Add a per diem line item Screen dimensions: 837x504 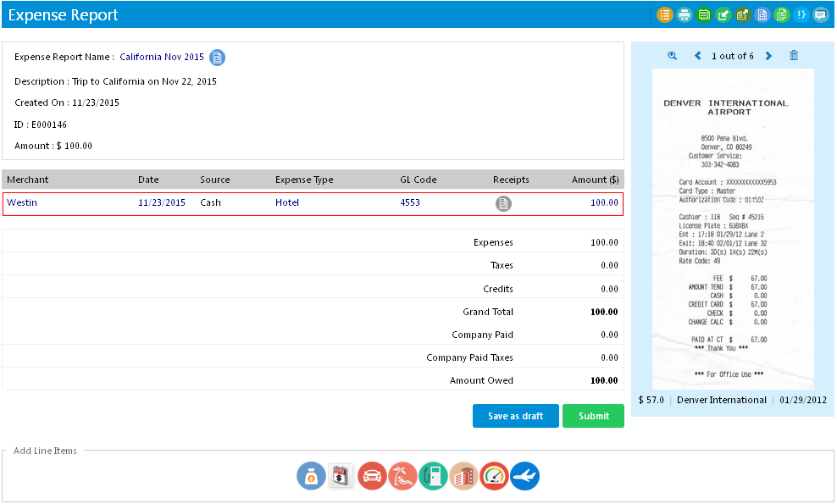click(x=341, y=476)
